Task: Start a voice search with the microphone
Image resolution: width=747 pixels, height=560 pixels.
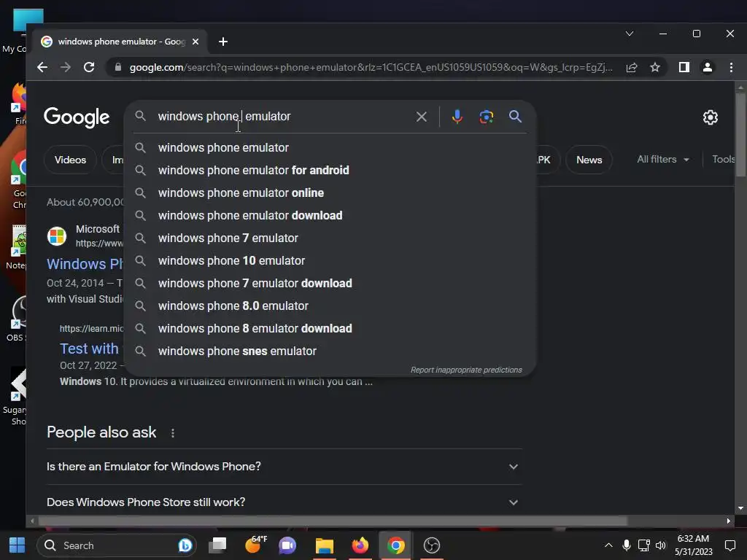Action: pos(457,117)
